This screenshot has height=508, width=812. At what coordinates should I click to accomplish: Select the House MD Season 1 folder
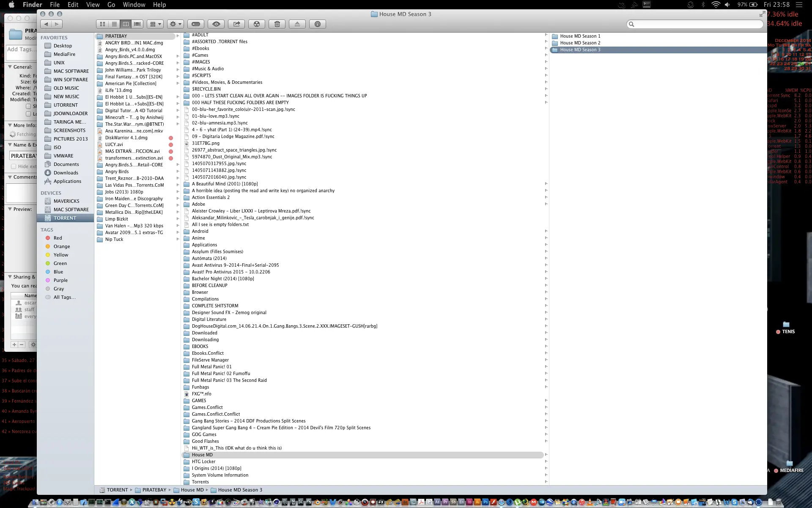(x=580, y=36)
